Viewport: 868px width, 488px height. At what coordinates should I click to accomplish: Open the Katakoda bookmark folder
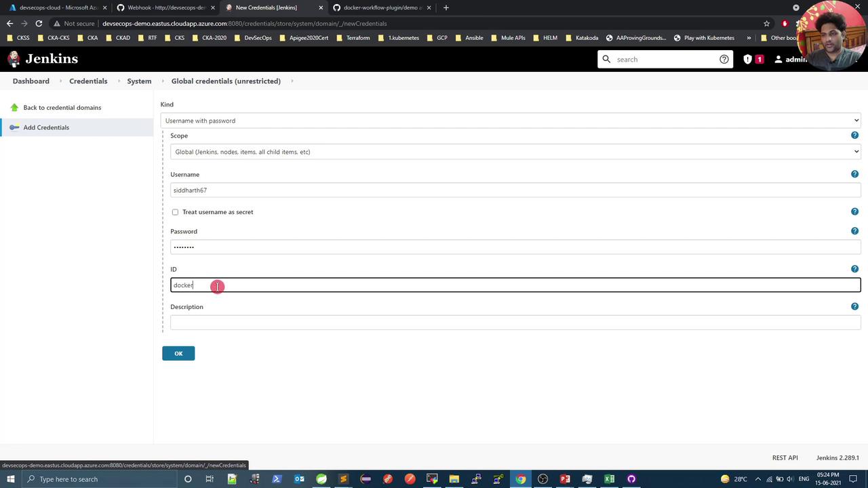[582, 38]
